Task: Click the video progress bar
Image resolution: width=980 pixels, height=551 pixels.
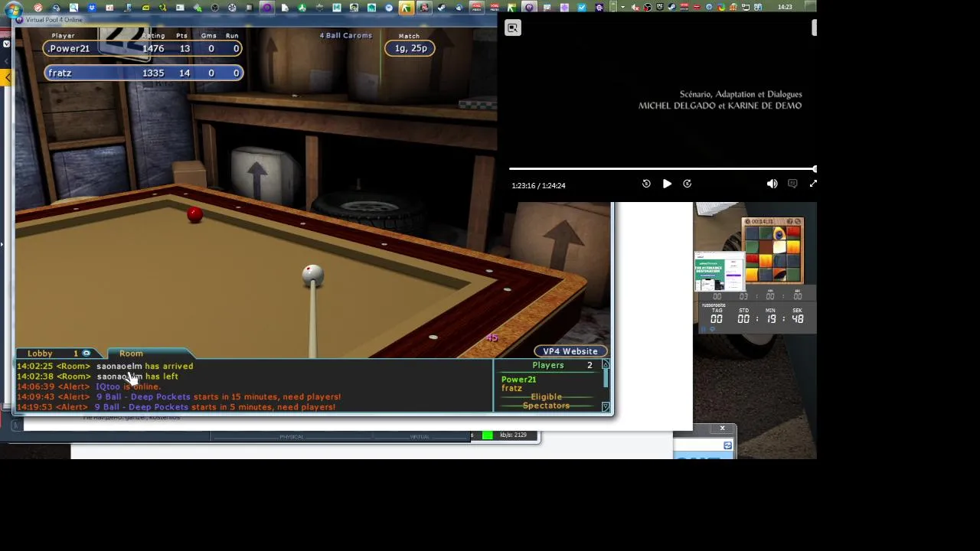Action: 662,169
